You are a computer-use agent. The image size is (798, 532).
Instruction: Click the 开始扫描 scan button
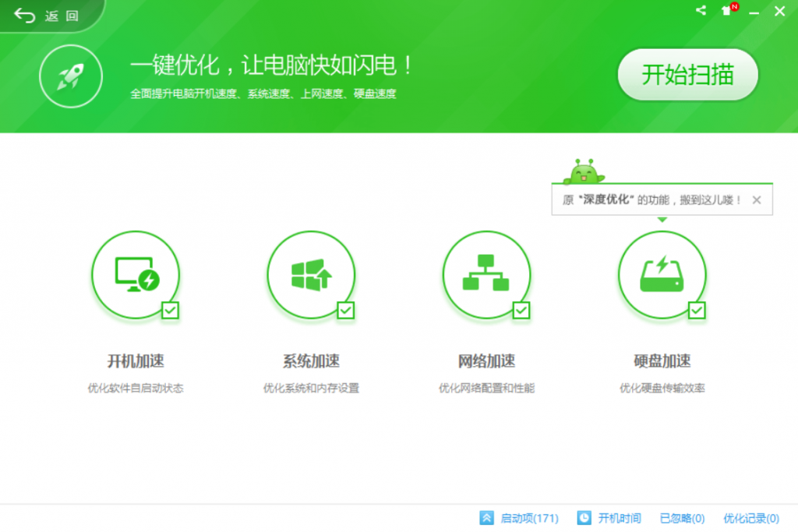[x=688, y=76]
